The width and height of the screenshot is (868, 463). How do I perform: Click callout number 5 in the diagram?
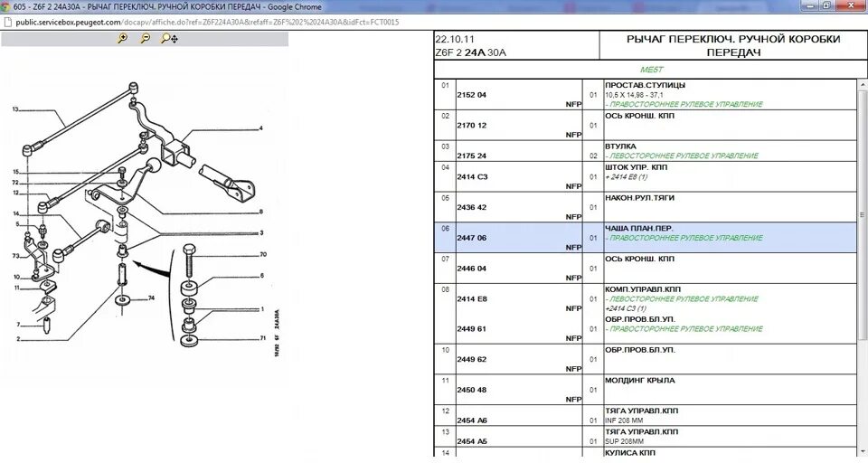coord(18,224)
